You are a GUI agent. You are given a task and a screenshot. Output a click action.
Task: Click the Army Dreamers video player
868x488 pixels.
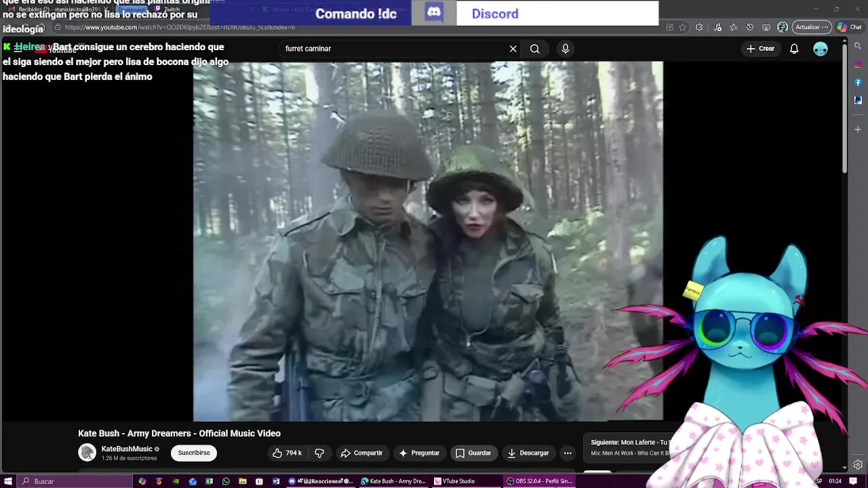pos(428,241)
